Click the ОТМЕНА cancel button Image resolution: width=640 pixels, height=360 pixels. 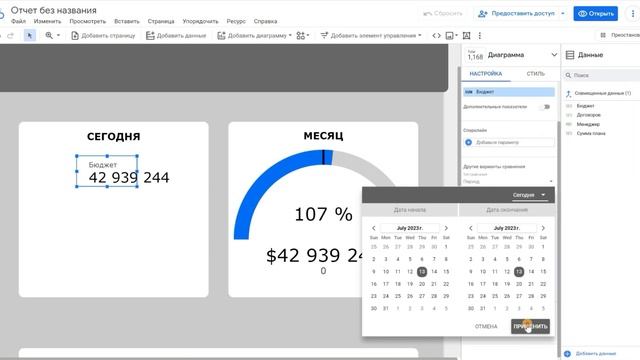point(486,327)
